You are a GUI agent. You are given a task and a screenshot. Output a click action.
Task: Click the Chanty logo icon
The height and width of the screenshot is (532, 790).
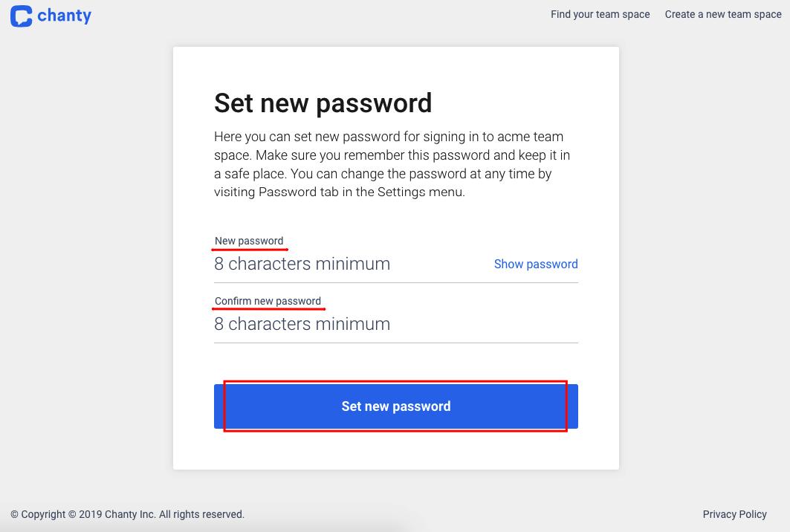(21, 16)
